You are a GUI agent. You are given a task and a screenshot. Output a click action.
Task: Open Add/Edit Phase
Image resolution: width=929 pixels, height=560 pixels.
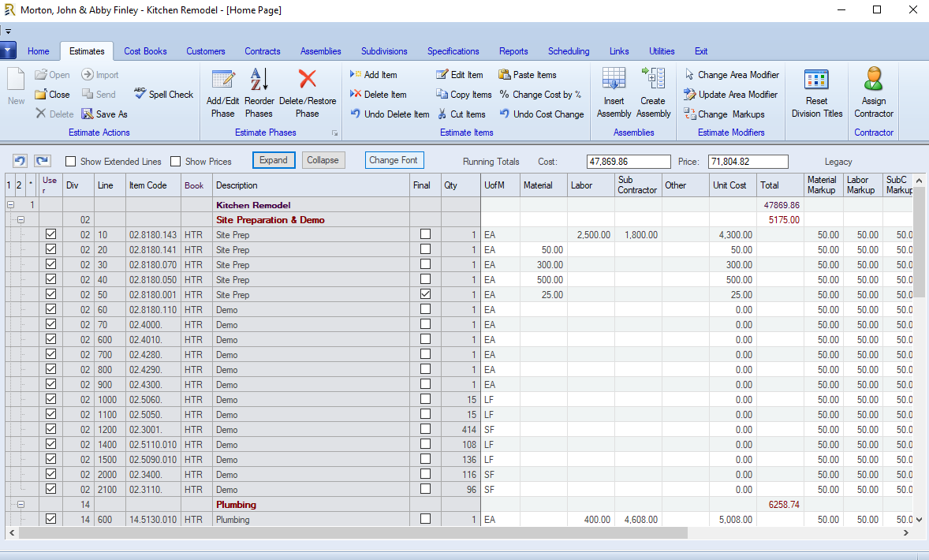pyautogui.click(x=222, y=93)
